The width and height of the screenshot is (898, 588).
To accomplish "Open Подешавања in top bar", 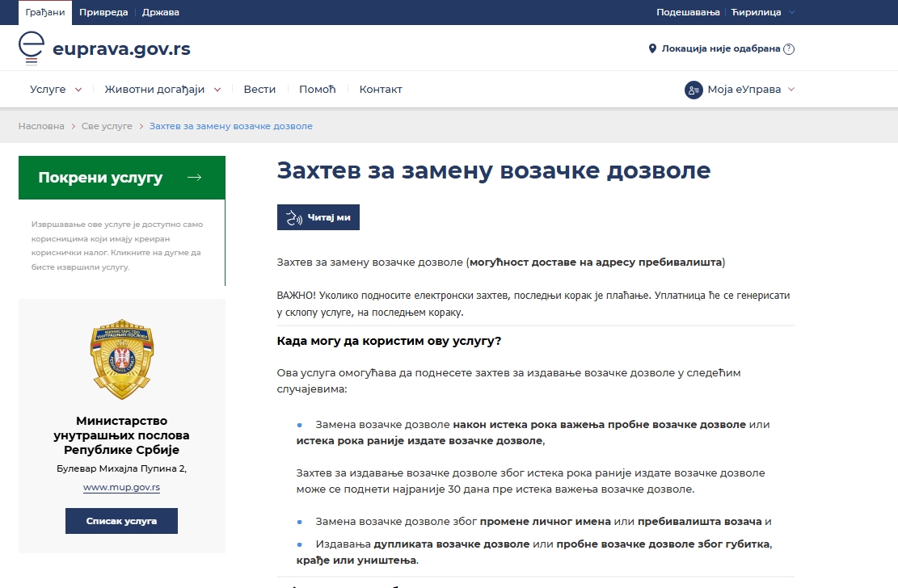I will (688, 12).
